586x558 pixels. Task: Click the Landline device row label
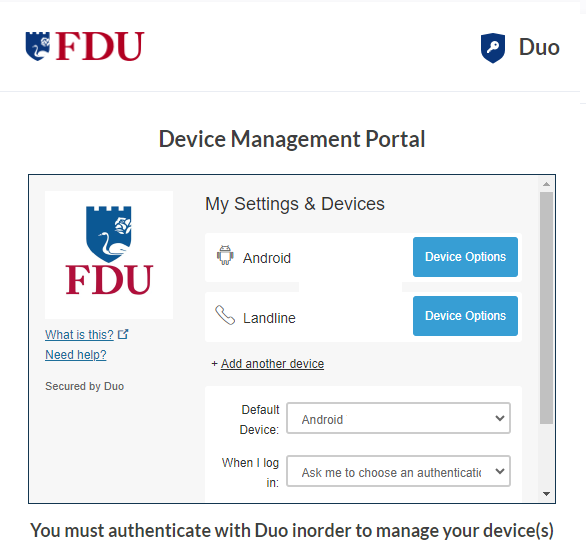(269, 318)
